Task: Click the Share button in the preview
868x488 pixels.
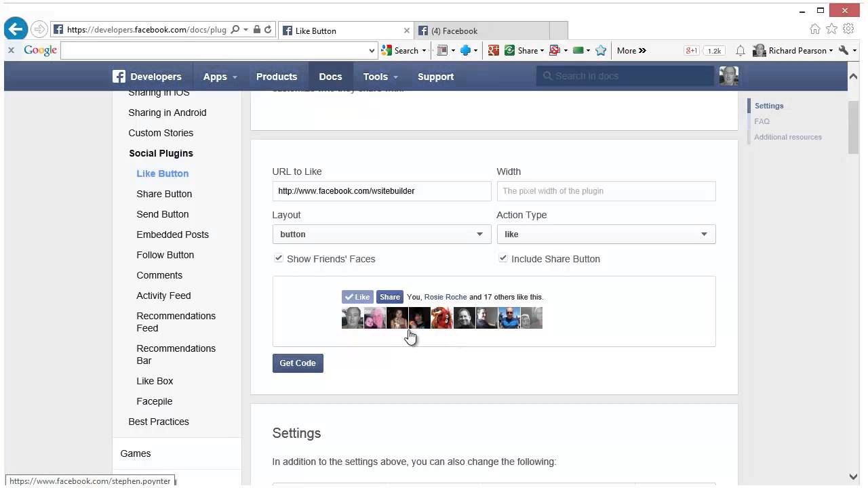Action: coord(390,297)
